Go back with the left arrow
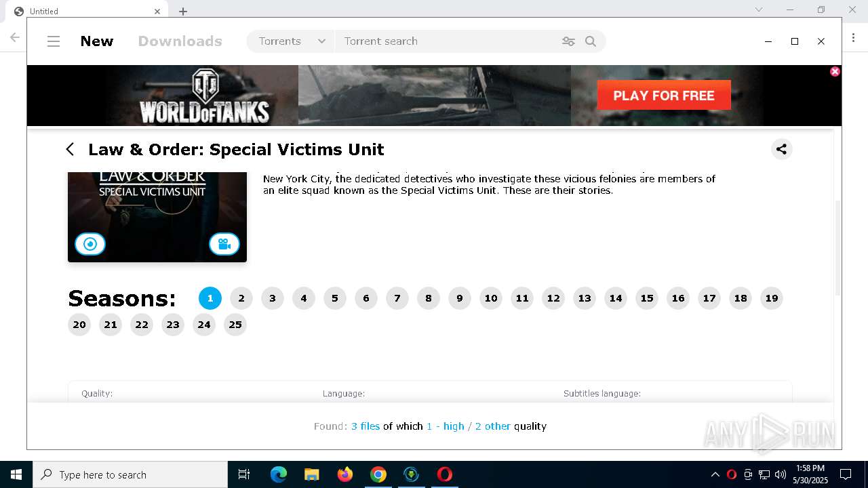Image resolution: width=868 pixels, height=488 pixels. (x=70, y=149)
